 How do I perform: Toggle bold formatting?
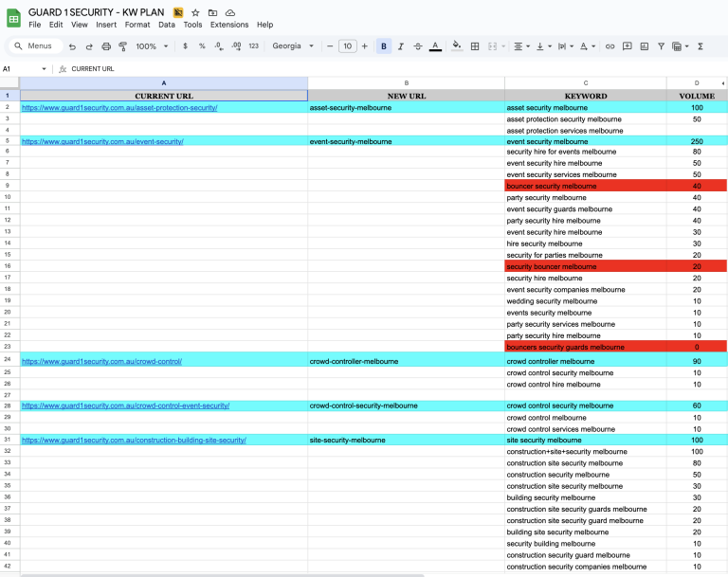click(x=383, y=45)
